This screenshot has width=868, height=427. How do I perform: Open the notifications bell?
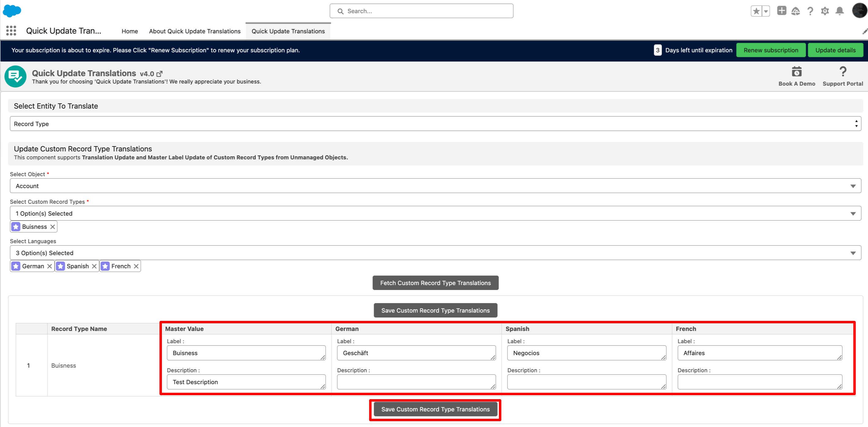(840, 11)
